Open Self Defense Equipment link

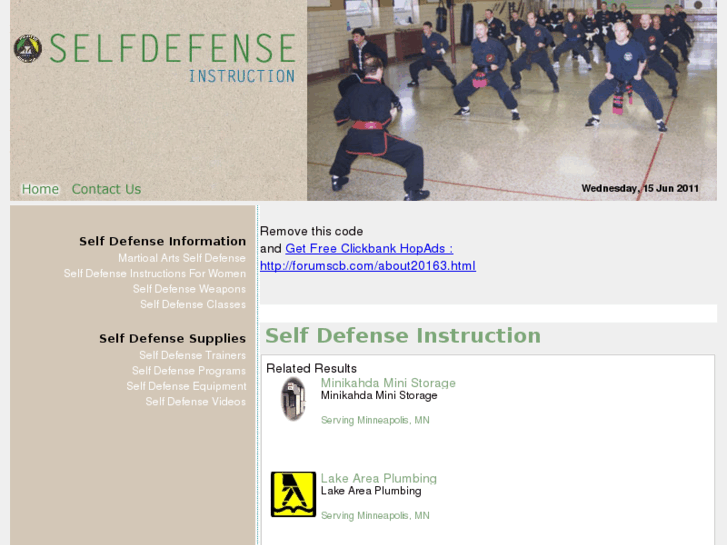pyautogui.click(x=186, y=386)
